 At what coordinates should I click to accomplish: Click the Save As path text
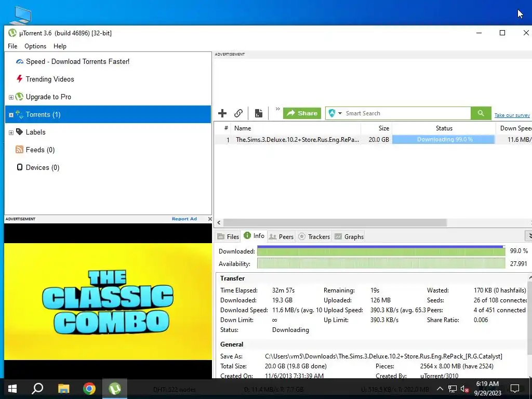point(383,356)
